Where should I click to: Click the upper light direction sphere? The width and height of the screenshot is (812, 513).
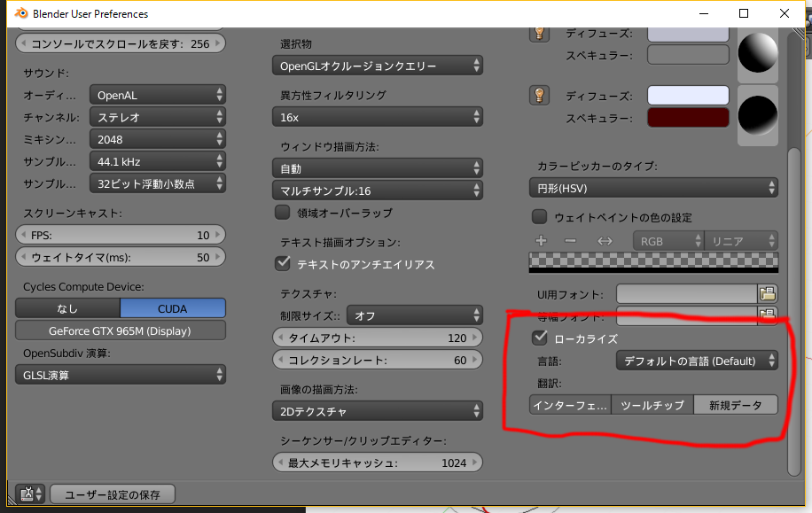(758, 52)
